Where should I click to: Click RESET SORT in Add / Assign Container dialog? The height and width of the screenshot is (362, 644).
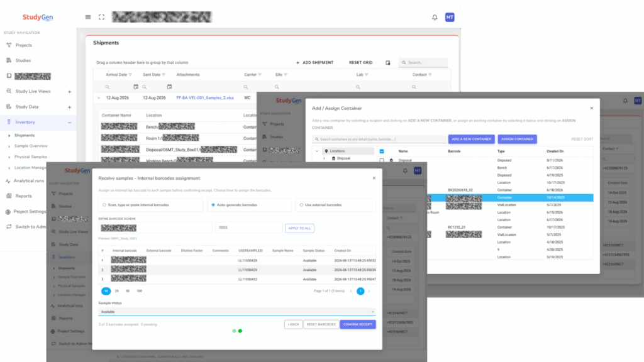(582, 139)
